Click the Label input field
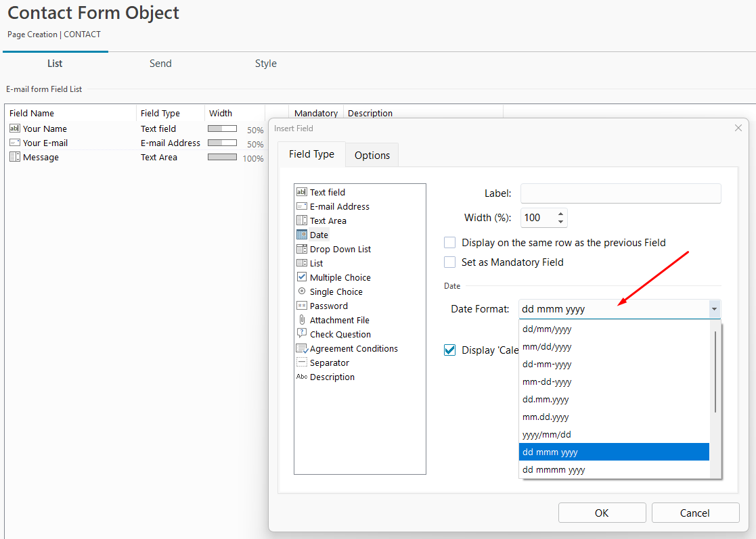Viewport: 756px width, 539px height. coord(621,193)
